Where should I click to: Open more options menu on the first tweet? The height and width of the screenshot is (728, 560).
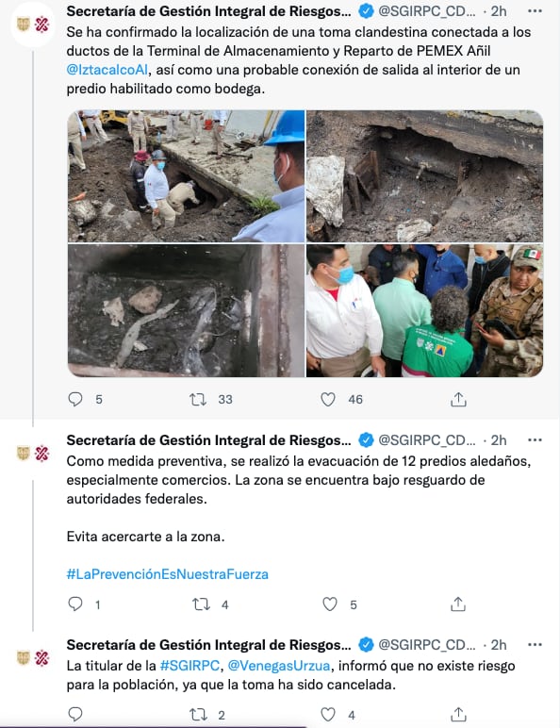[535, 11]
